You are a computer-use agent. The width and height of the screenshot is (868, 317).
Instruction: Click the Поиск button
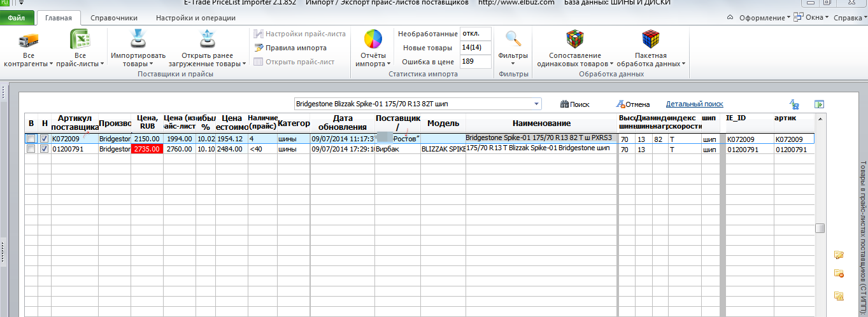point(574,104)
